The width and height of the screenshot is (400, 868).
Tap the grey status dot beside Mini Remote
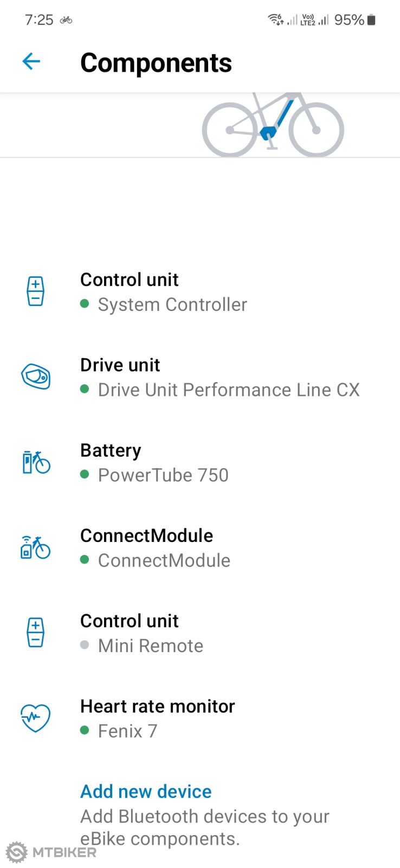pos(85,645)
